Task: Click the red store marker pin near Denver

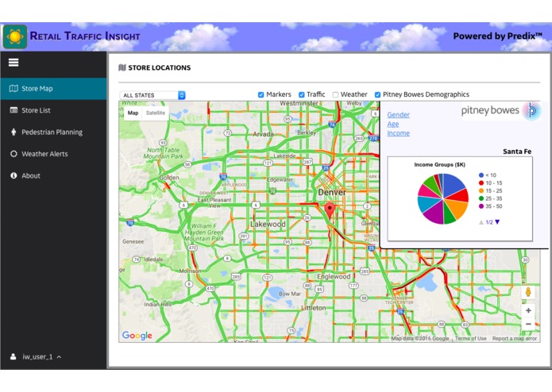Action: click(330, 211)
